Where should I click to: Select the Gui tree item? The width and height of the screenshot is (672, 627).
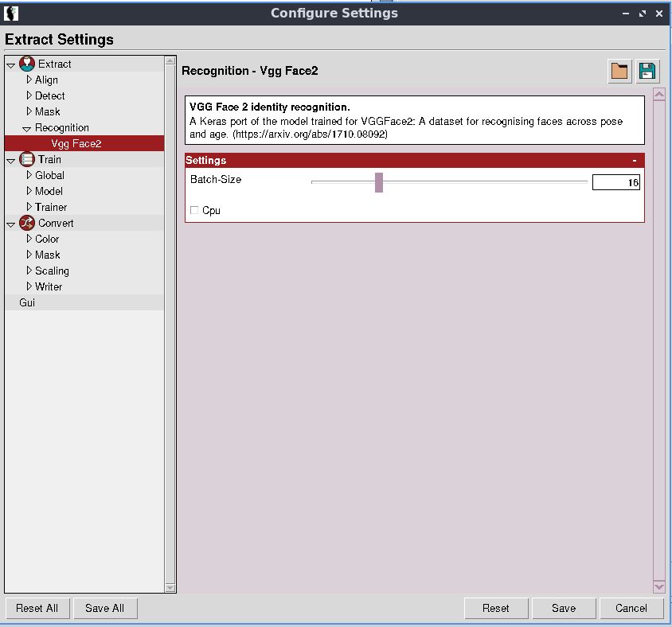[84, 302]
